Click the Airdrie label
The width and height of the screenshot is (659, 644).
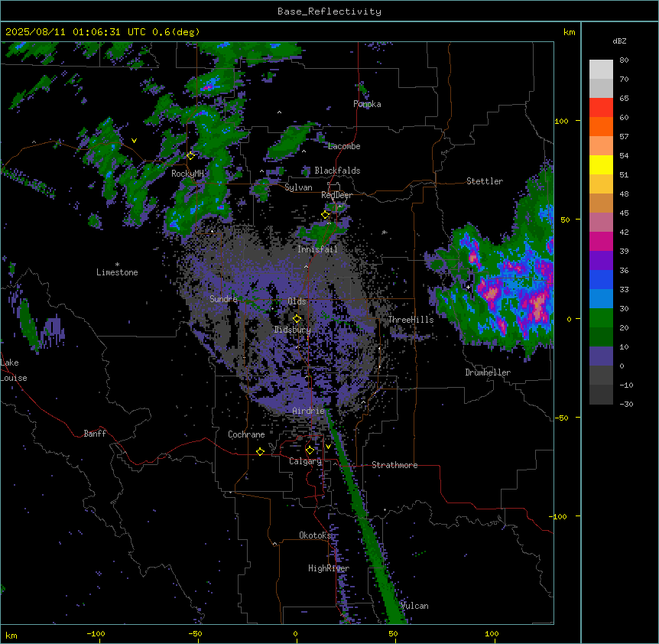(x=308, y=411)
